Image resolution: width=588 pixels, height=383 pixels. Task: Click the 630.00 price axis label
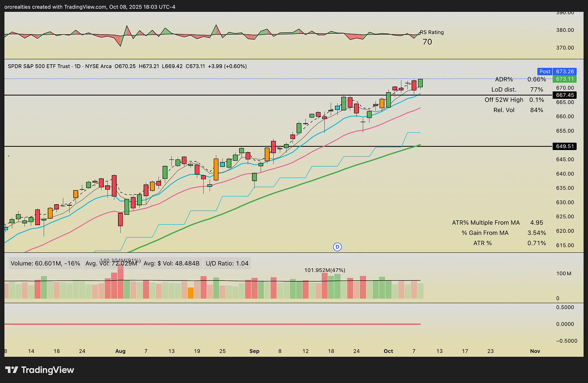point(565,202)
